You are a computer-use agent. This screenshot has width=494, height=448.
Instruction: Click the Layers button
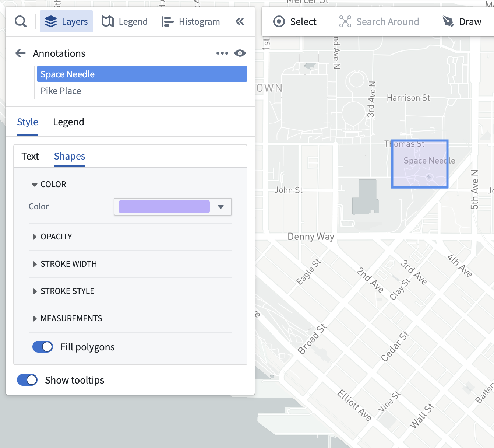coord(66,22)
